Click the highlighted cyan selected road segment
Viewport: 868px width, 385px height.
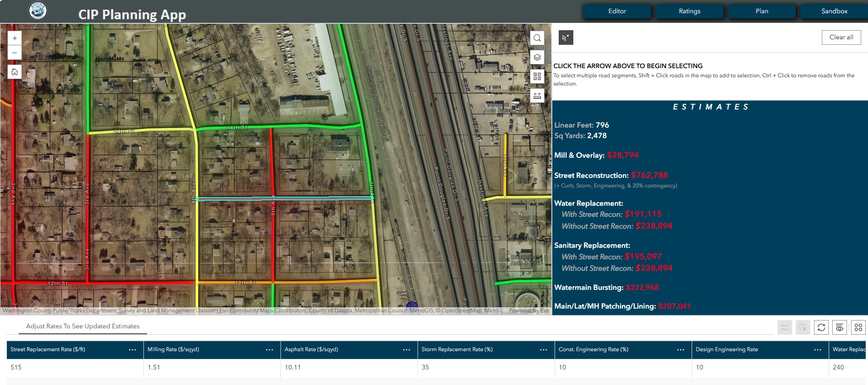(284, 198)
